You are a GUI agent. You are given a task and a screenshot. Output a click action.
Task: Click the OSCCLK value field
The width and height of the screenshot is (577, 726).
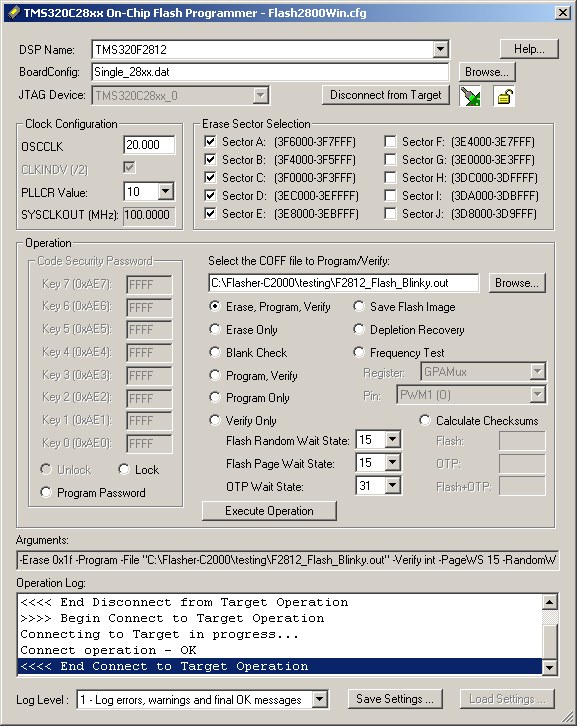point(149,145)
